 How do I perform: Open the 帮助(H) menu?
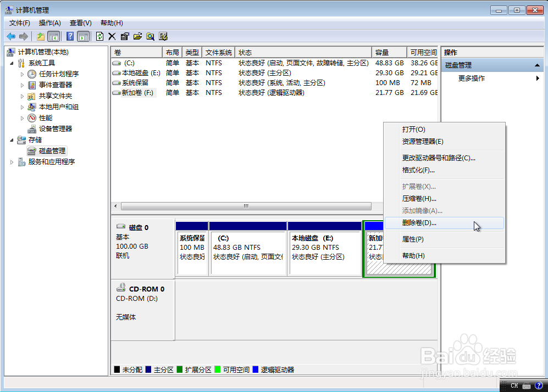(x=112, y=23)
